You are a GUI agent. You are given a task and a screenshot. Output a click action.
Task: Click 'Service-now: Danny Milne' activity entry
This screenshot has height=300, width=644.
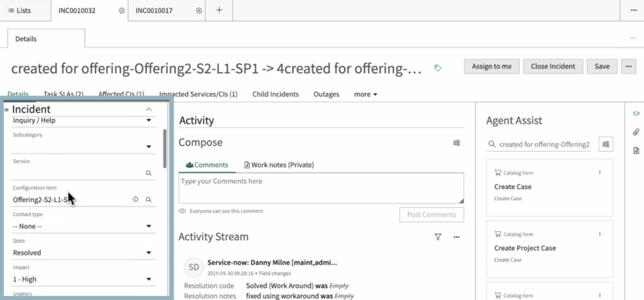click(x=272, y=262)
